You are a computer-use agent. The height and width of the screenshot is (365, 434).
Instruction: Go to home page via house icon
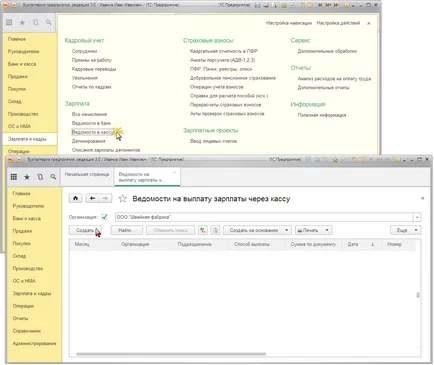pyautogui.click(x=76, y=199)
